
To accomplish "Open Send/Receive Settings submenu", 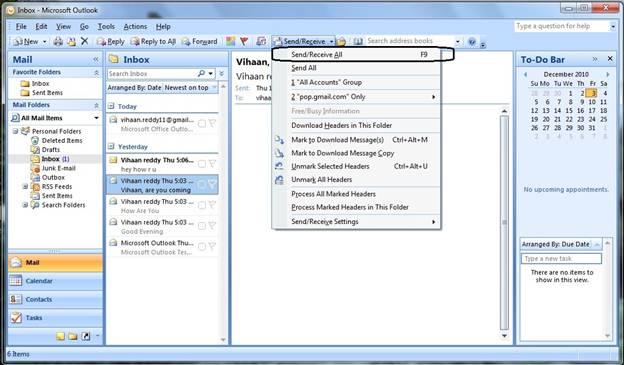I will coord(356,221).
